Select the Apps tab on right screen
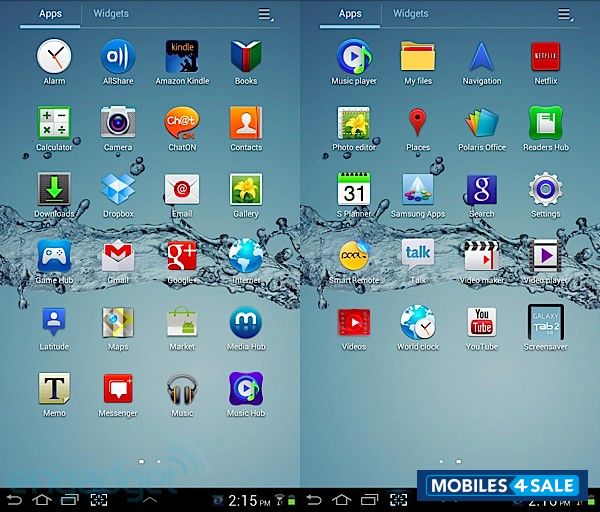Viewport: 600px width, 512px height. click(x=350, y=14)
